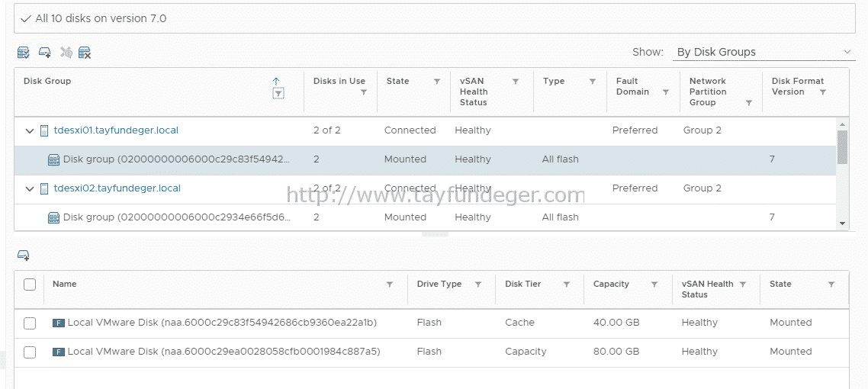Filter the Disk Format Version column
This screenshot has height=389, width=868.
point(823,92)
